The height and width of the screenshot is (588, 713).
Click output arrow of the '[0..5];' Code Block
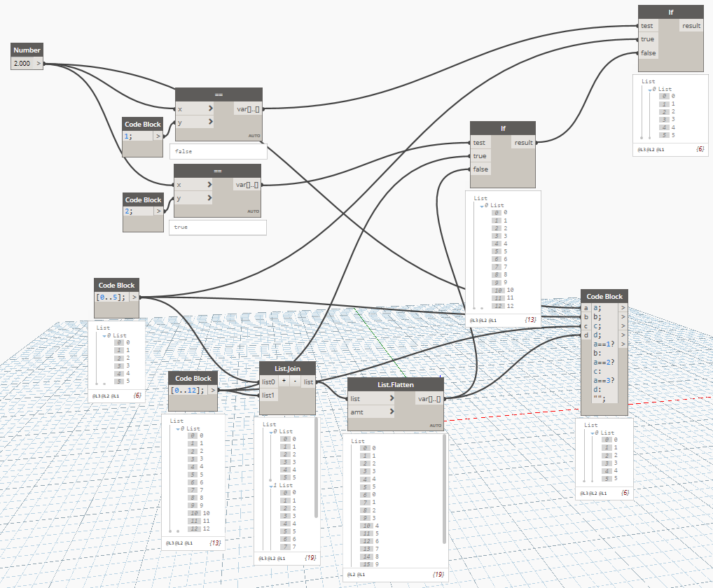[x=134, y=297]
